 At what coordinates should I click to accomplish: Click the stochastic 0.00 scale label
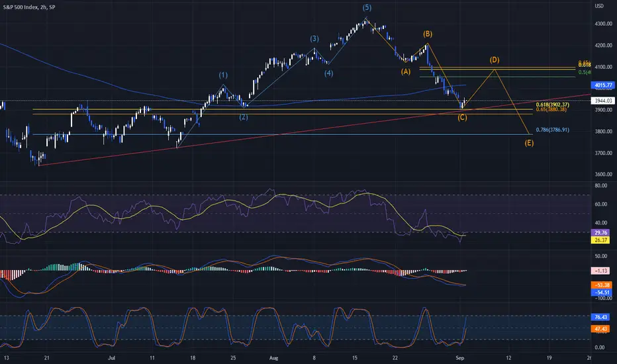(x=600, y=347)
